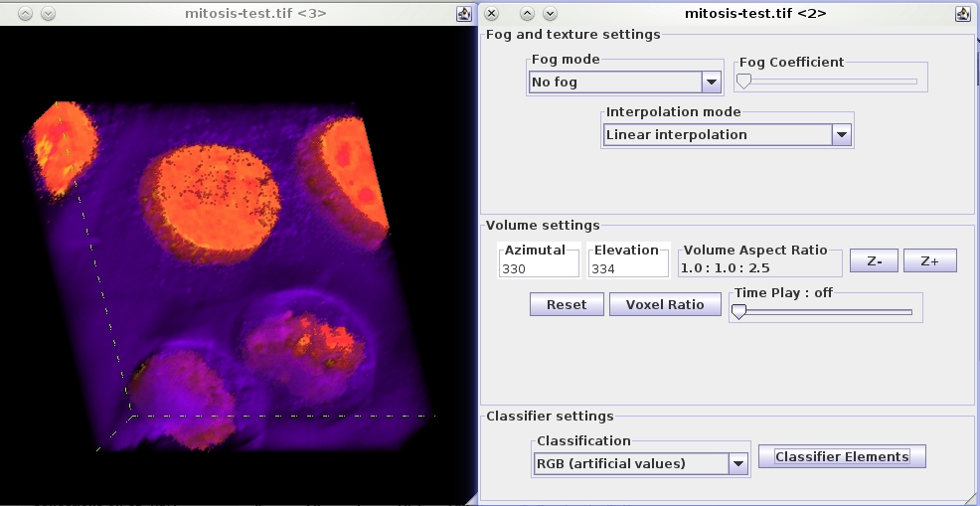
Task: Click the Classifier settings heading
Action: pos(550,416)
